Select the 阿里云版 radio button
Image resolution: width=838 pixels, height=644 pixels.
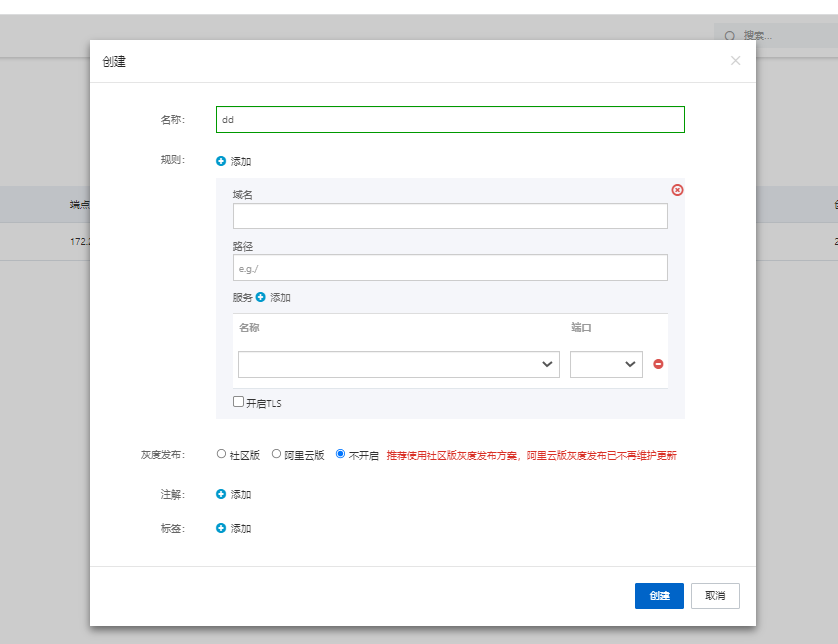click(277, 454)
